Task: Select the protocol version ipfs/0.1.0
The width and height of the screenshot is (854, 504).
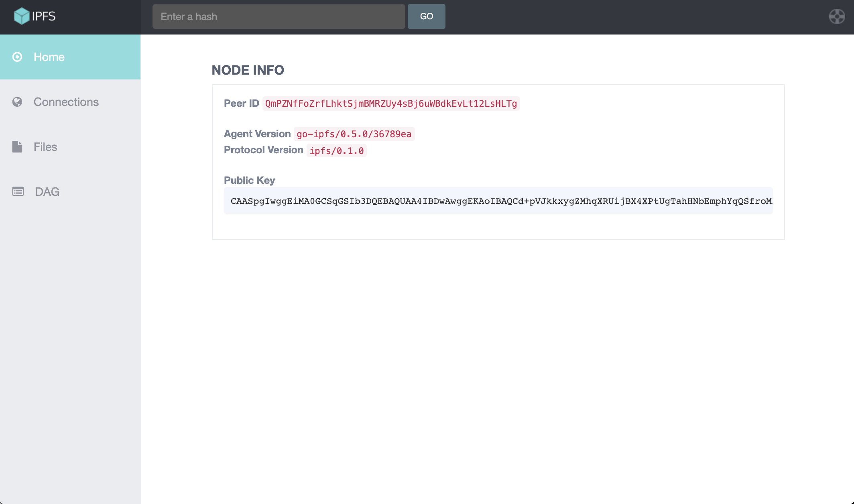Action: pyautogui.click(x=337, y=151)
